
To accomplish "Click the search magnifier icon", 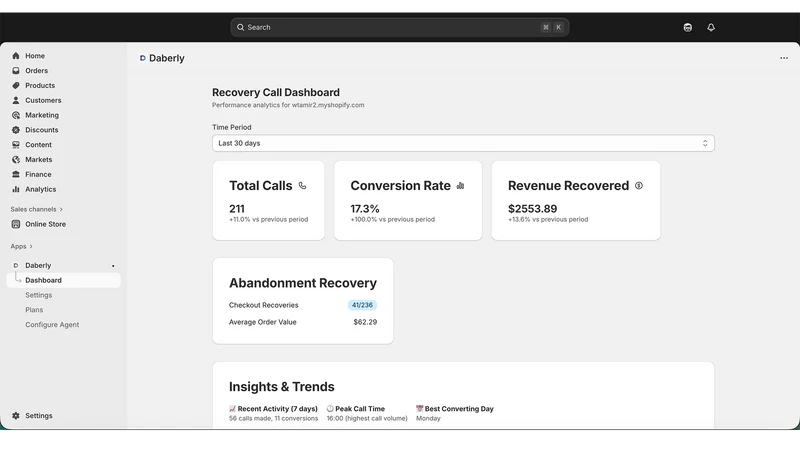I will click(x=240, y=27).
